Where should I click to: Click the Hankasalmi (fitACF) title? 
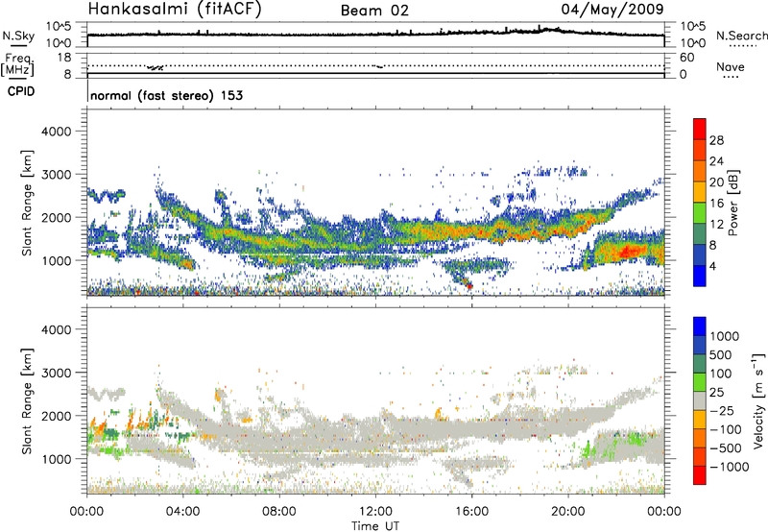click(175, 10)
